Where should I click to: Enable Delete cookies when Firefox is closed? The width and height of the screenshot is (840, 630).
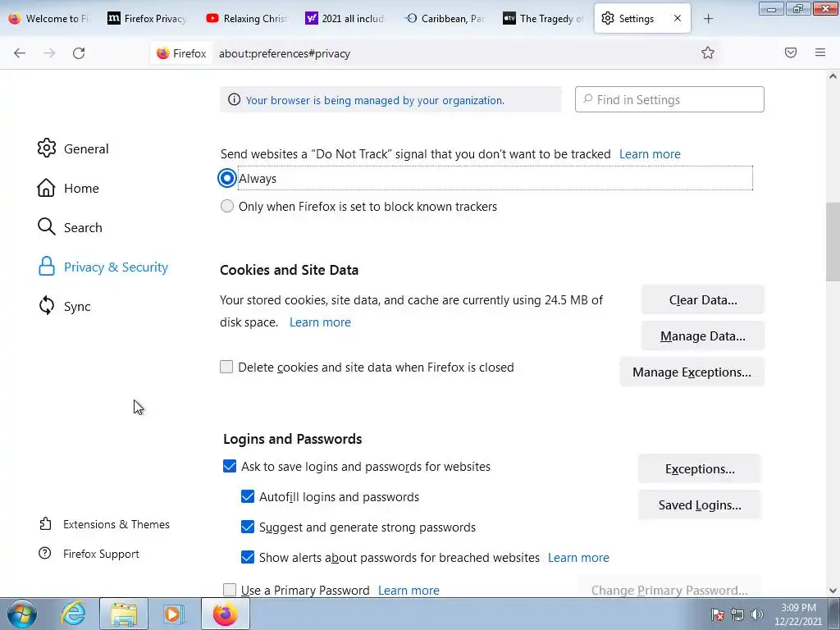[226, 367]
